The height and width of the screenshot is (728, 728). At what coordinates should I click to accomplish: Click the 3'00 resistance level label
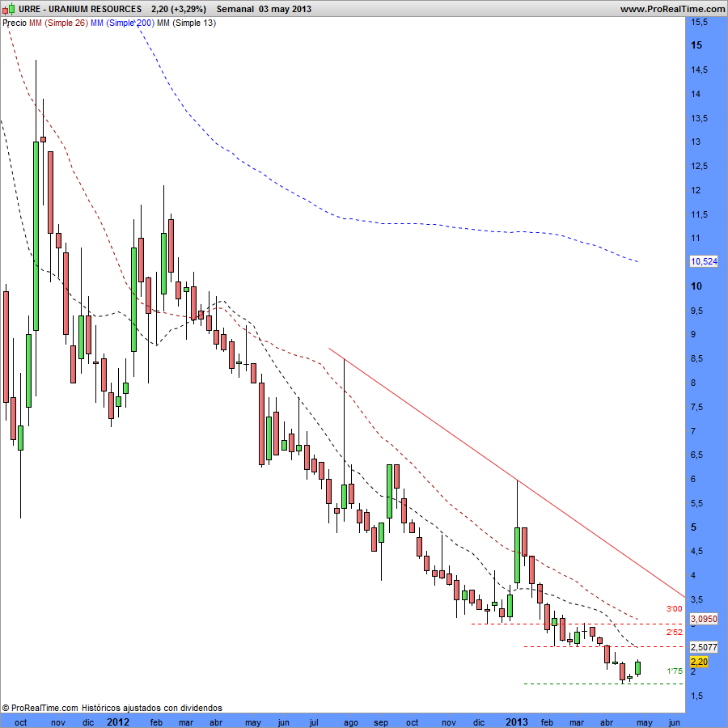674,608
